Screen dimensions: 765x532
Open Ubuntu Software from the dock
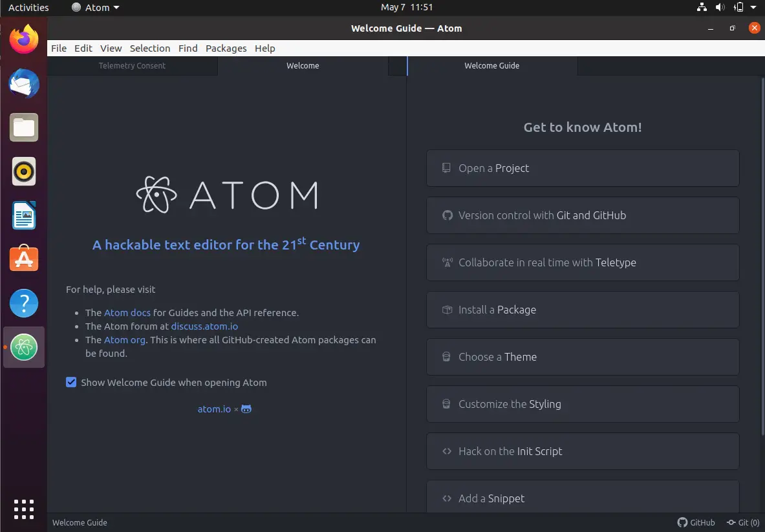(x=23, y=259)
